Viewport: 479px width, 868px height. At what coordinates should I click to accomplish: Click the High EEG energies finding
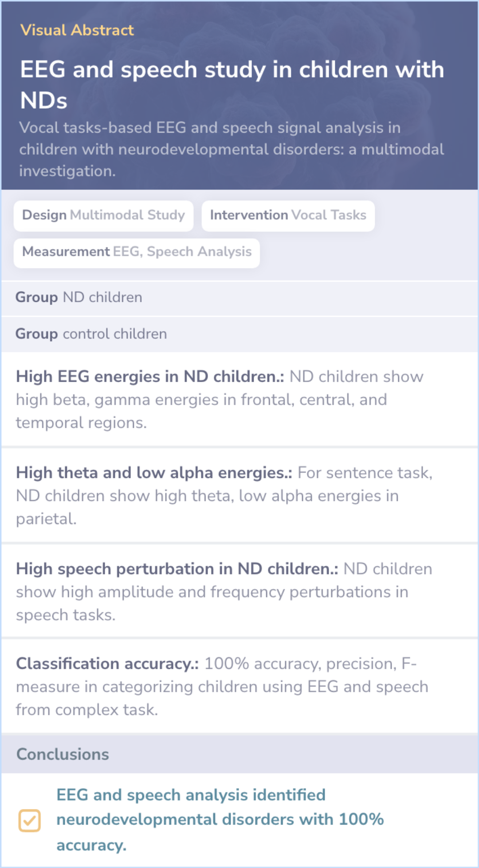click(x=239, y=399)
